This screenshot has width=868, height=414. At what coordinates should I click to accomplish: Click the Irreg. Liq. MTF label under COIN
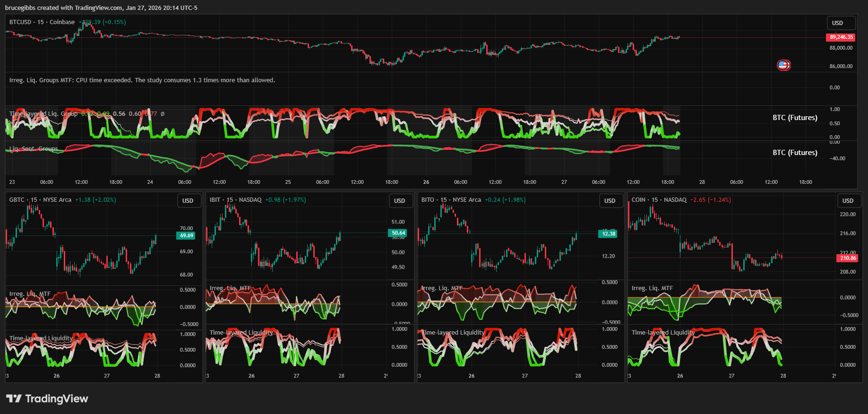pos(652,288)
